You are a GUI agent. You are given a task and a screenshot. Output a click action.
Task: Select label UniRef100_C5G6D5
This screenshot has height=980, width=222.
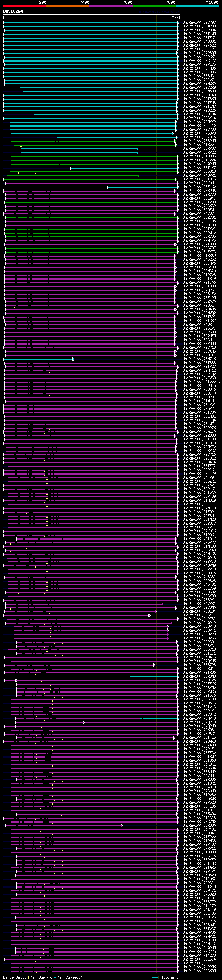pos(199,971)
